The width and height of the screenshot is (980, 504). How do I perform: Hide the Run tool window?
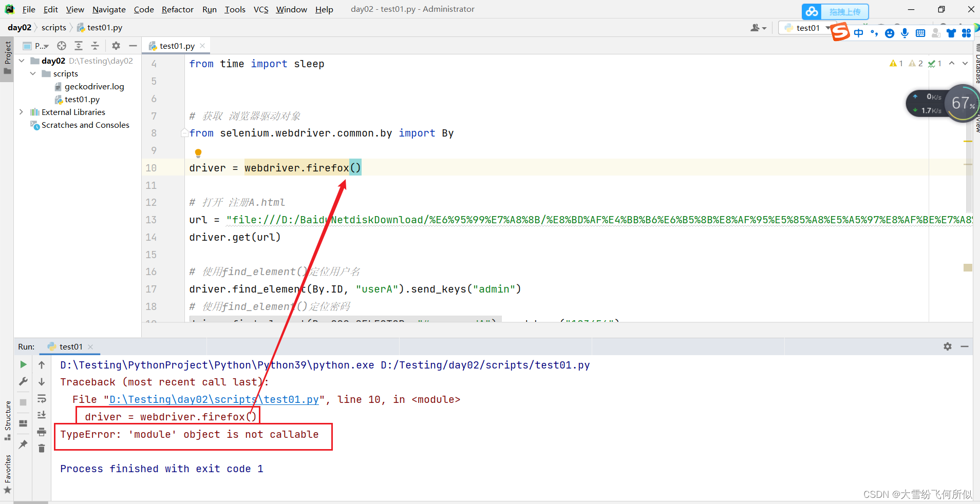click(965, 346)
